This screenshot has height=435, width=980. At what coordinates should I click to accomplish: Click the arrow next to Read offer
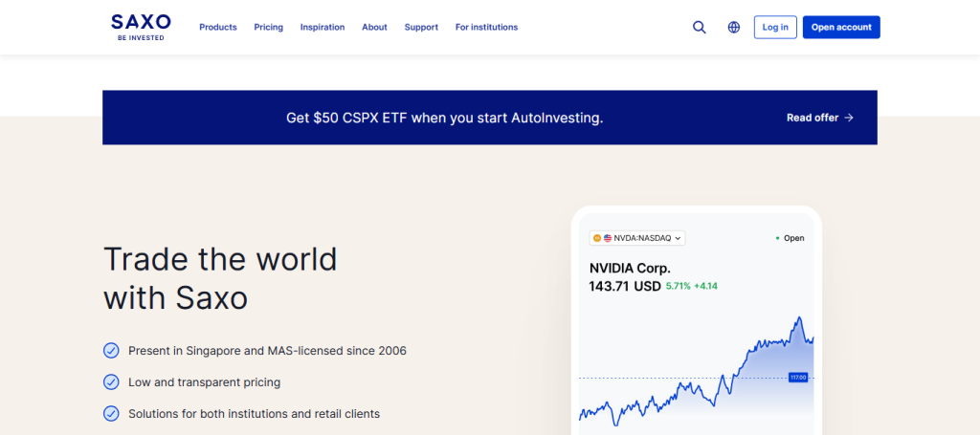[848, 118]
